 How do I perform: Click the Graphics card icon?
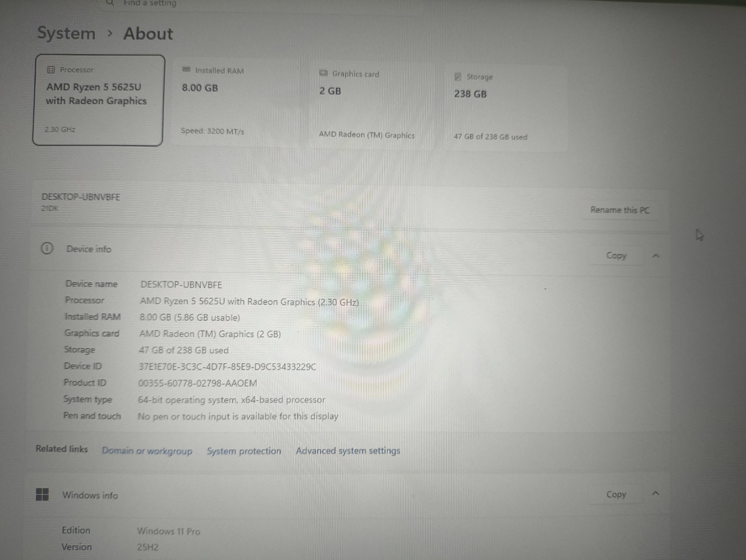click(324, 73)
